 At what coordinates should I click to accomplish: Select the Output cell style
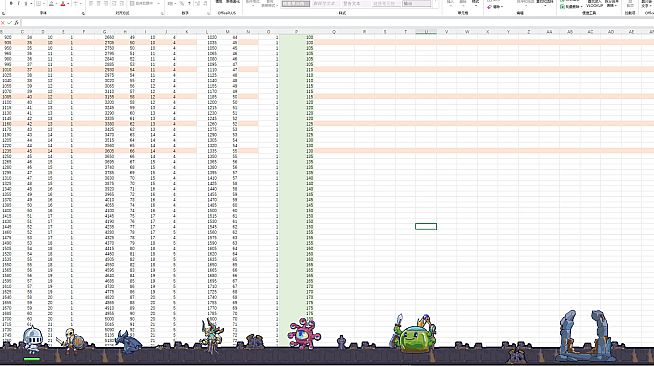point(416,4)
